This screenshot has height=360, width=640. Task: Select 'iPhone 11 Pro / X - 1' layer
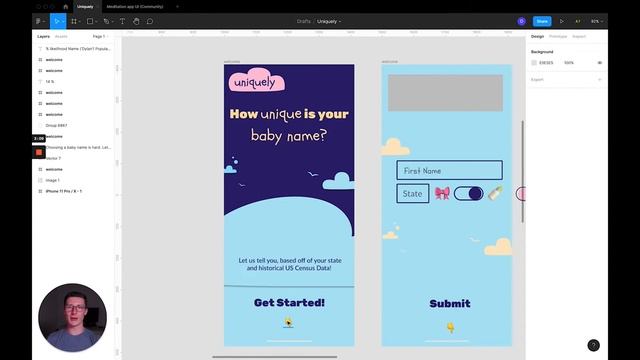click(x=64, y=191)
